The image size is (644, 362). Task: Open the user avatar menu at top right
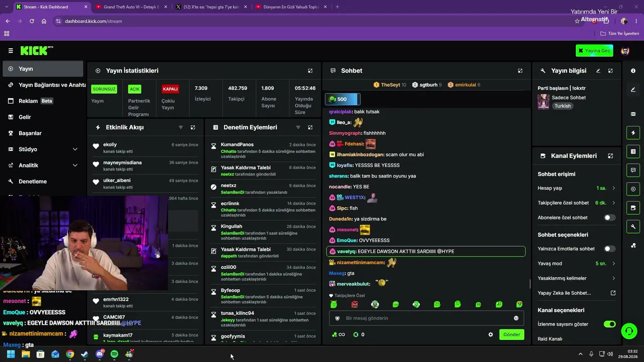pos(625,51)
